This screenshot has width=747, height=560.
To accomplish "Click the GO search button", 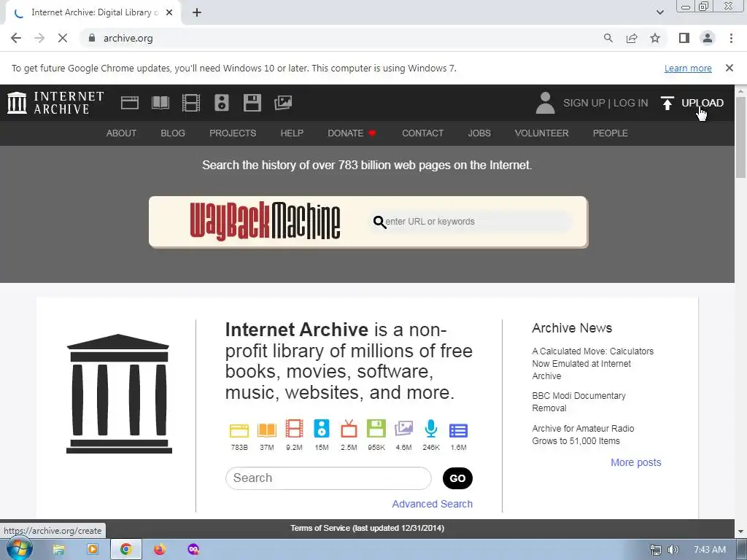I will pos(457,478).
